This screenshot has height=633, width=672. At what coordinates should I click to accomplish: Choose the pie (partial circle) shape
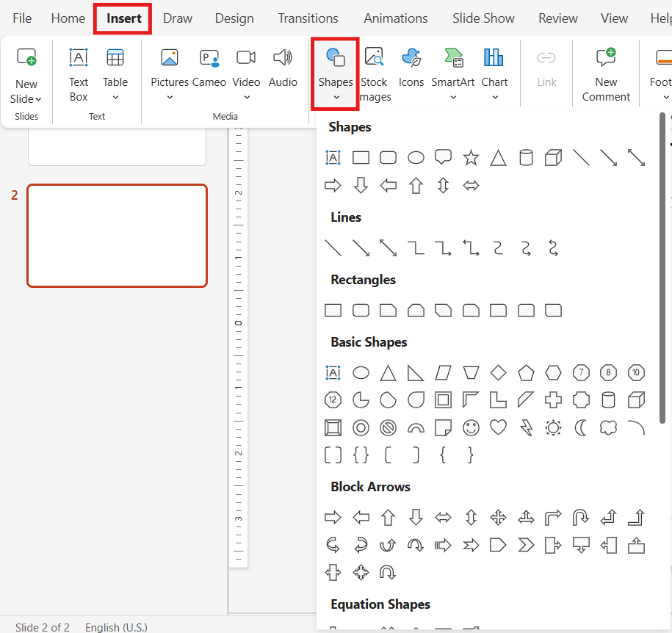(361, 400)
